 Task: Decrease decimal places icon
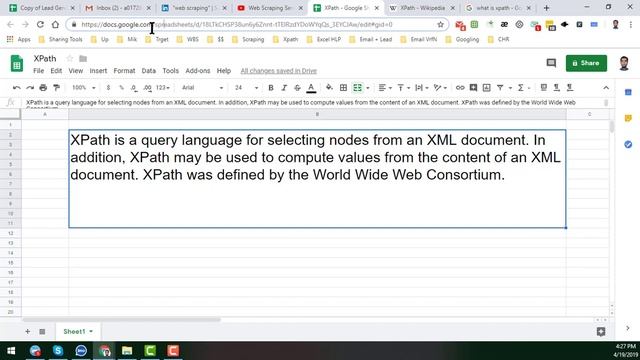click(x=134, y=88)
